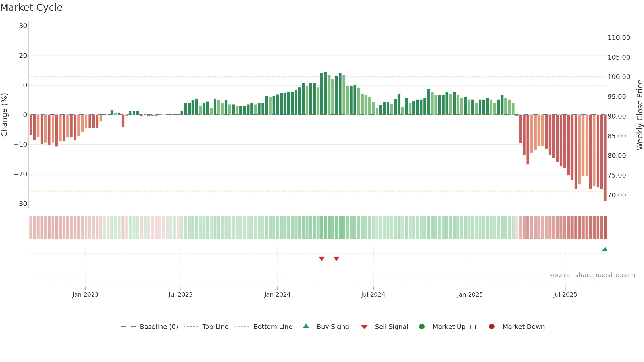Toggle the Sell Signal legend entry

tap(385, 327)
